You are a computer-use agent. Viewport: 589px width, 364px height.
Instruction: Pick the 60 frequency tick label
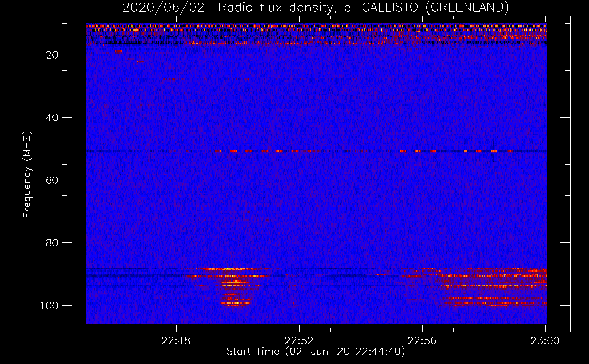coord(52,180)
